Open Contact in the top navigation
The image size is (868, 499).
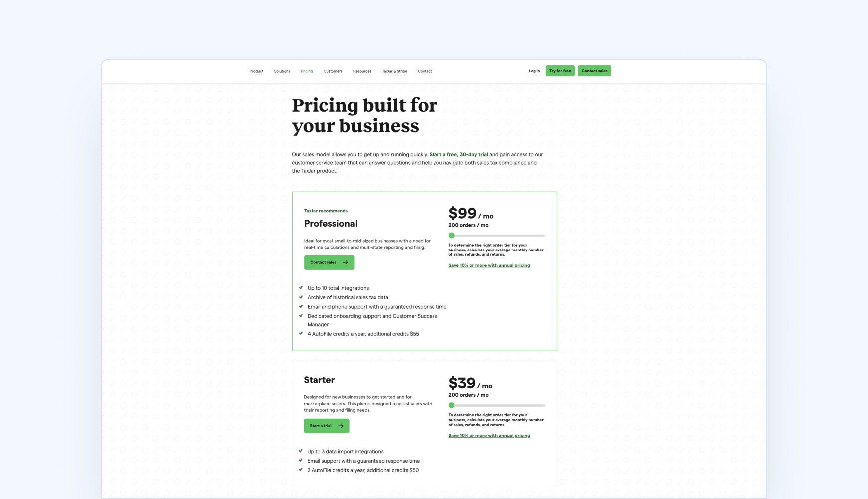click(425, 71)
